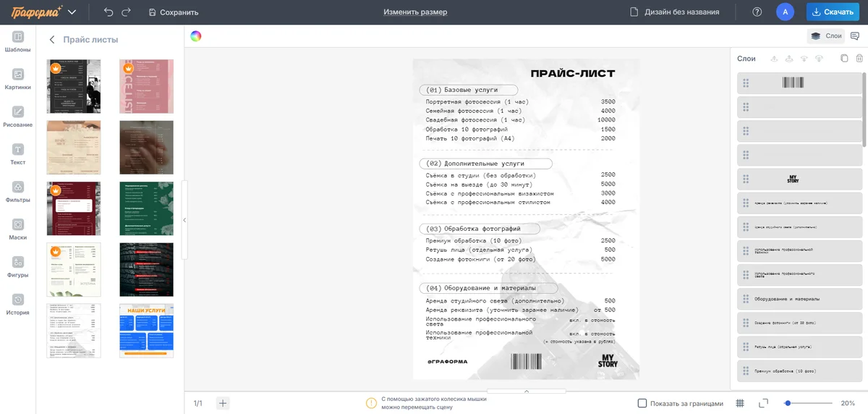The width and height of the screenshot is (868, 414).
Task: Open the user account avatar A
Action: pyautogui.click(x=785, y=12)
